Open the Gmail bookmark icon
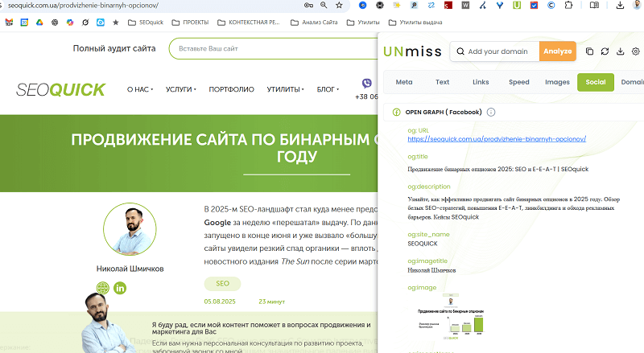The image size is (644, 353). tap(9, 23)
